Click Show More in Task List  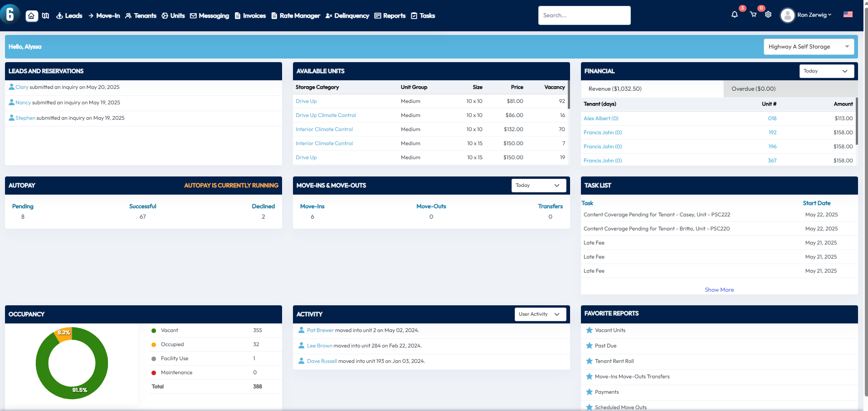click(x=719, y=290)
